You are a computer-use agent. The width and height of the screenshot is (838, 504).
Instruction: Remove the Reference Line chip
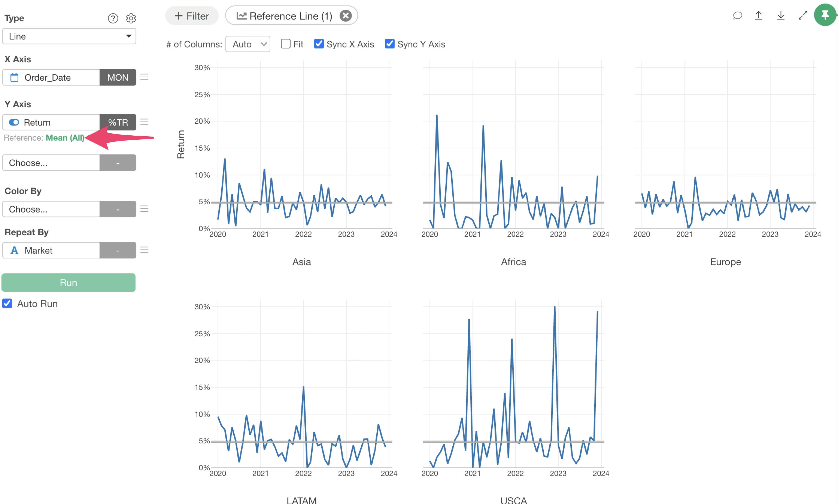pos(346,16)
